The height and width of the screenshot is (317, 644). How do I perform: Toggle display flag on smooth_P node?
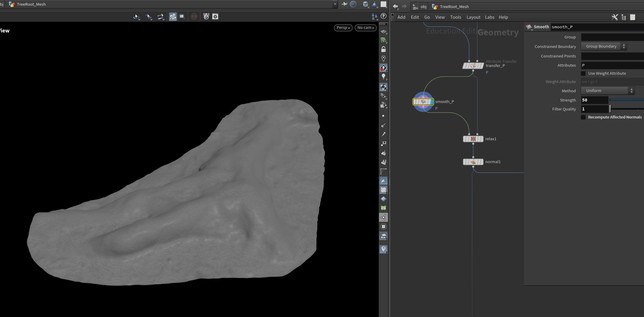click(431, 102)
